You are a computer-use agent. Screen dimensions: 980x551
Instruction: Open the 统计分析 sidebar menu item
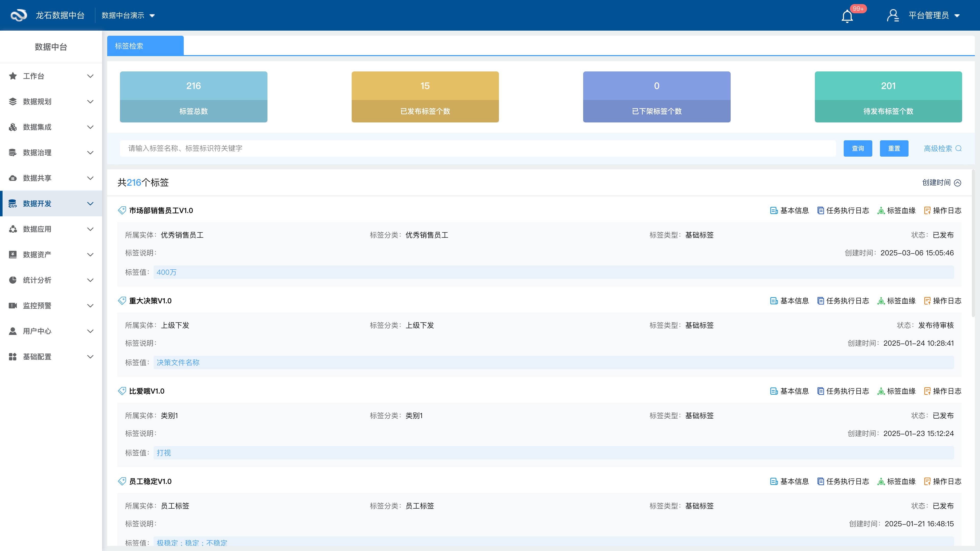pyautogui.click(x=37, y=280)
